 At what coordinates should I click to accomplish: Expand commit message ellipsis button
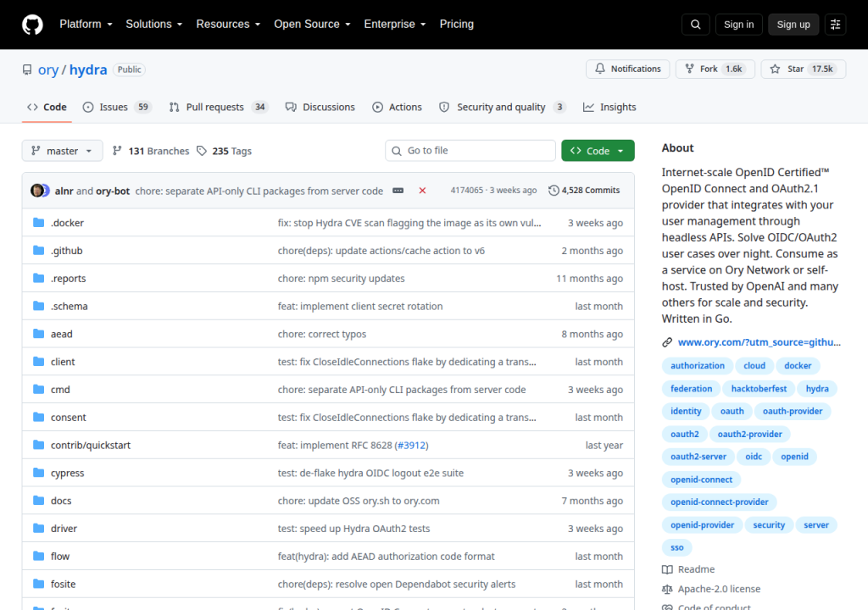pos(398,191)
